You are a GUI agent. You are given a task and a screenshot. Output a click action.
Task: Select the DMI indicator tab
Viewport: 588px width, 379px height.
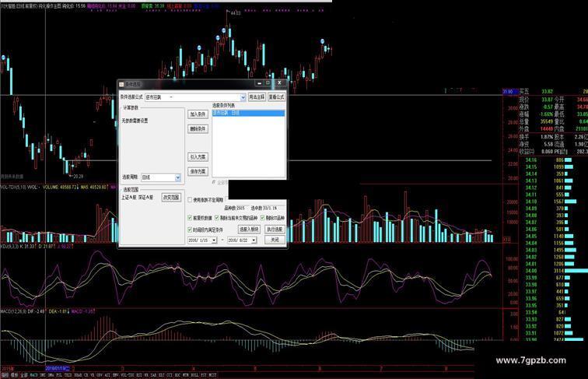(x=42, y=375)
